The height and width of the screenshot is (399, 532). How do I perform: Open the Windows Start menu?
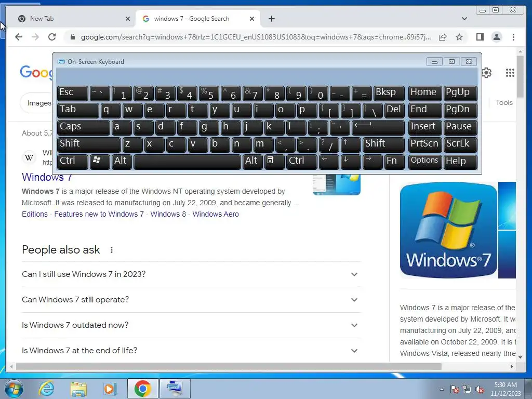(x=14, y=389)
